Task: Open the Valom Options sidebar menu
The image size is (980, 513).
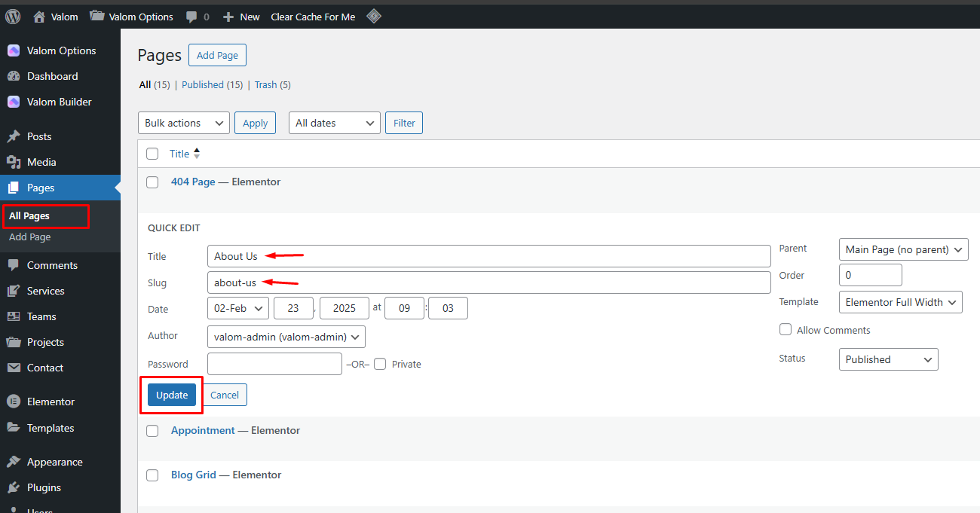Action: (x=61, y=50)
